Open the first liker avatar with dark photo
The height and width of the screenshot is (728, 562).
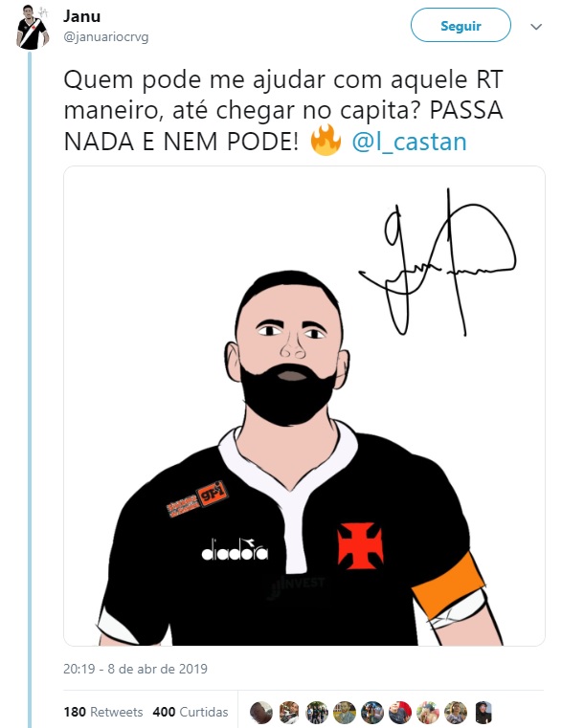point(261,712)
